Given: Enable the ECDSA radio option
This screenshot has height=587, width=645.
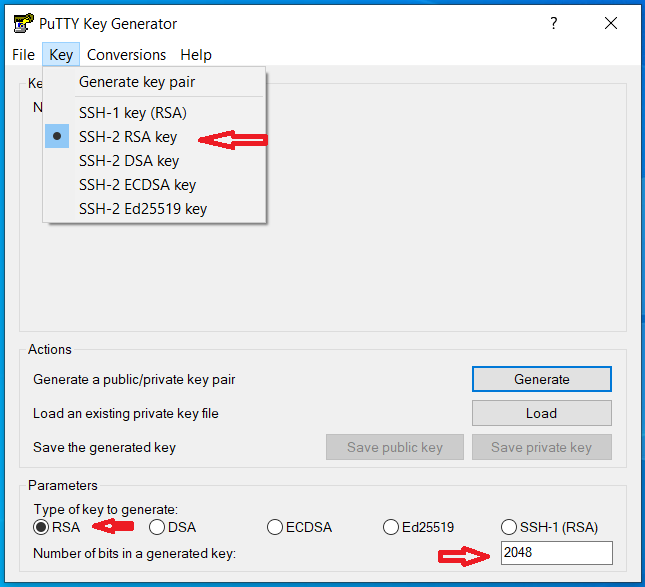Looking at the screenshot, I should pyautogui.click(x=275, y=527).
